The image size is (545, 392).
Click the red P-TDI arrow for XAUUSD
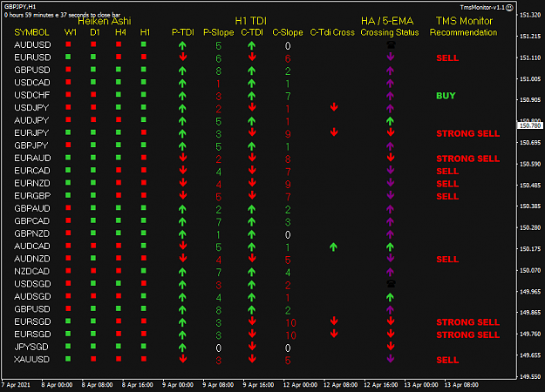[183, 359]
